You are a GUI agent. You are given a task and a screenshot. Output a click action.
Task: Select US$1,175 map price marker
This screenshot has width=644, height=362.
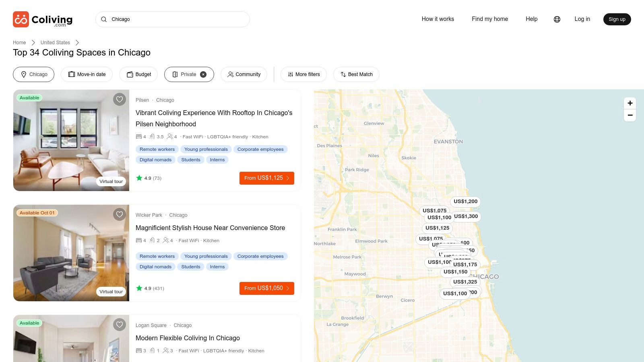[465, 265]
